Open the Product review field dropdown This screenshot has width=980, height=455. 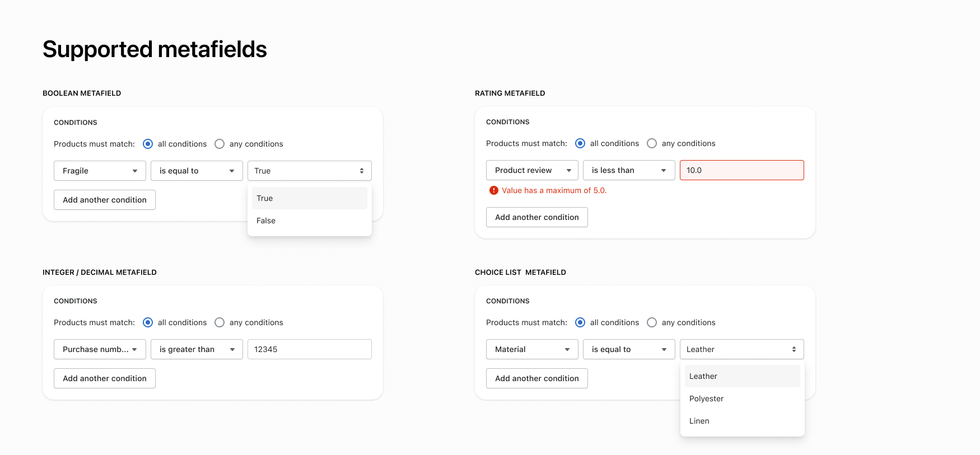point(532,170)
